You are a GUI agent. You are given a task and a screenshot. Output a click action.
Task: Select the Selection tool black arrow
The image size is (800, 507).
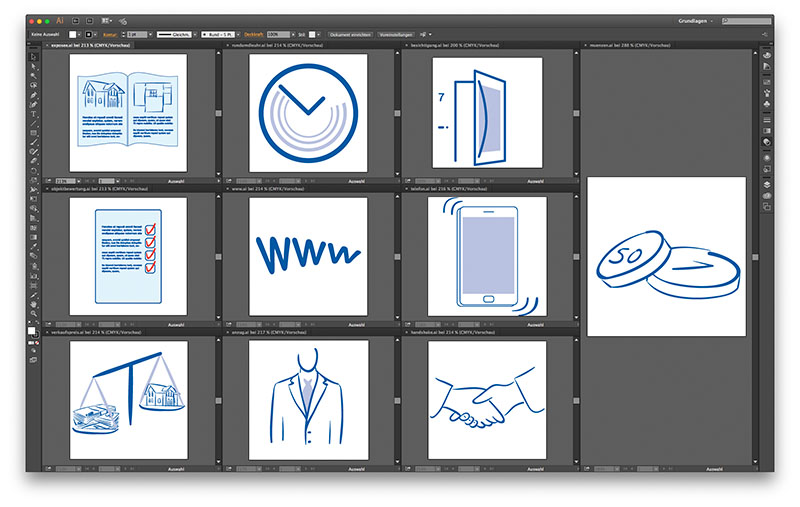34,56
